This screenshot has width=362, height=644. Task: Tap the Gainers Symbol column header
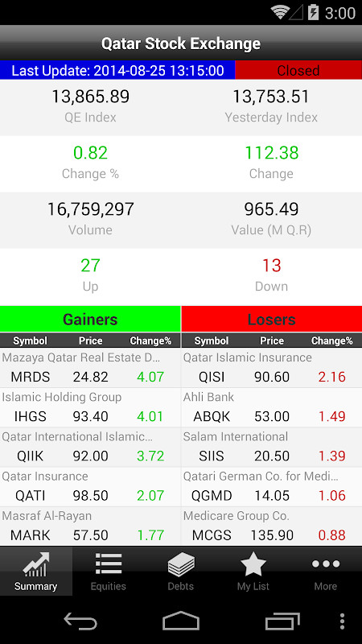click(30, 341)
